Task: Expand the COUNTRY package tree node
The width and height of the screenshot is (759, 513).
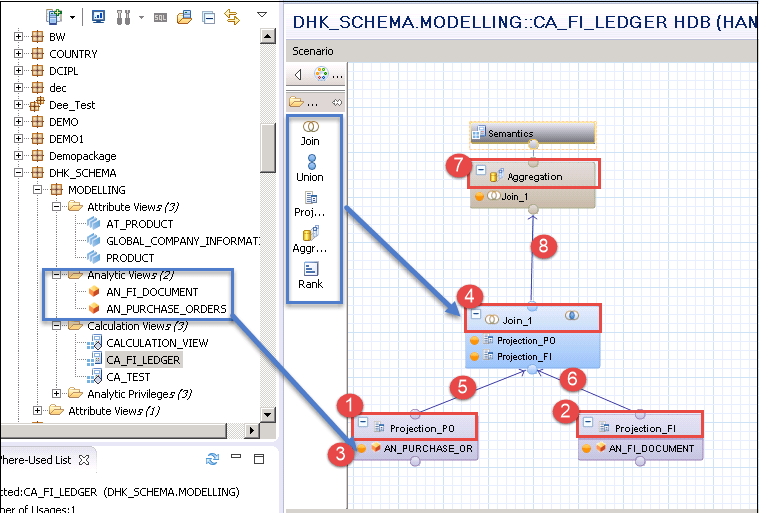Action: (x=20, y=54)
